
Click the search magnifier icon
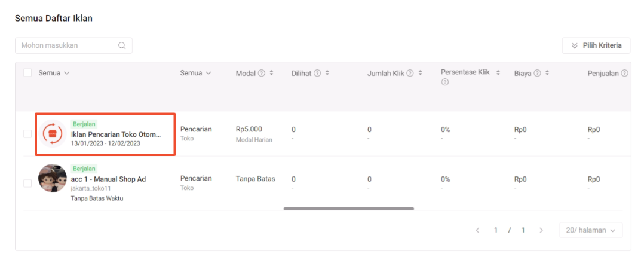122,45
